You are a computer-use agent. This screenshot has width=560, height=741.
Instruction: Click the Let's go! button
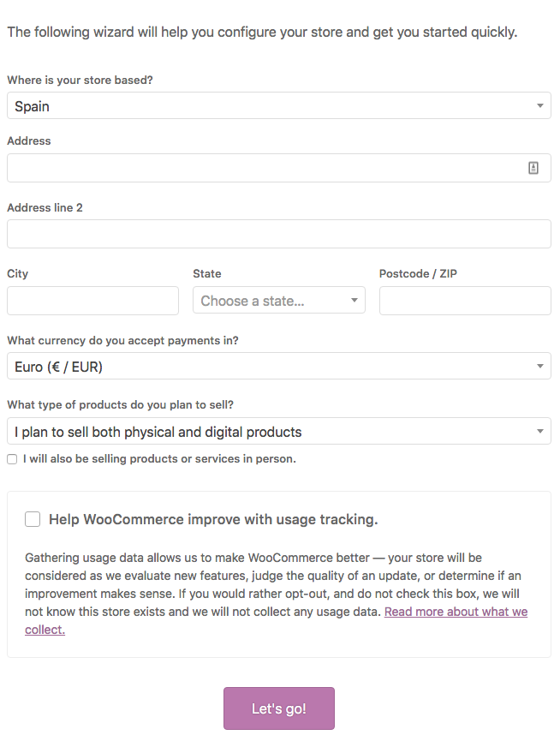click(279, 708)
